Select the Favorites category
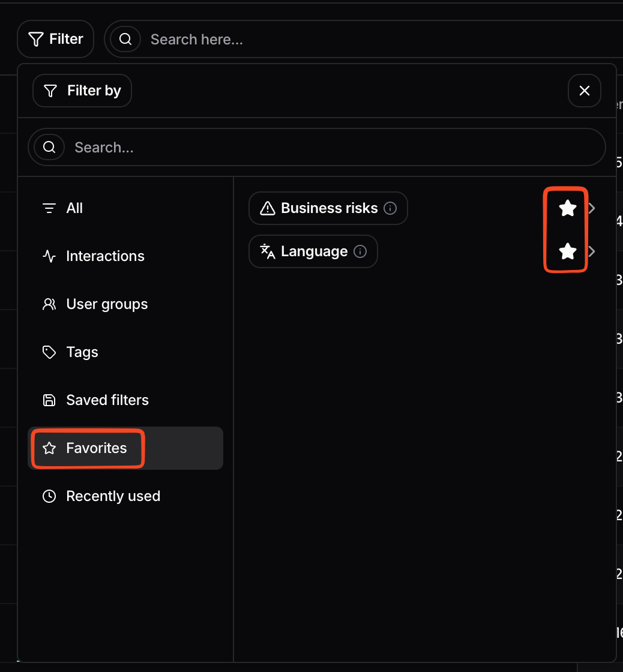The width and height of the screenshot is (623, 672). pos(125,448)
